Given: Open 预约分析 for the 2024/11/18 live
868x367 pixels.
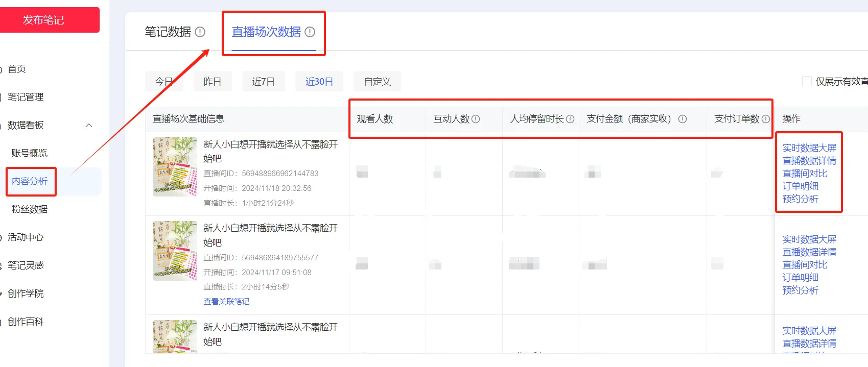Looking at the screenshot, I should click(x=800, y=199).
